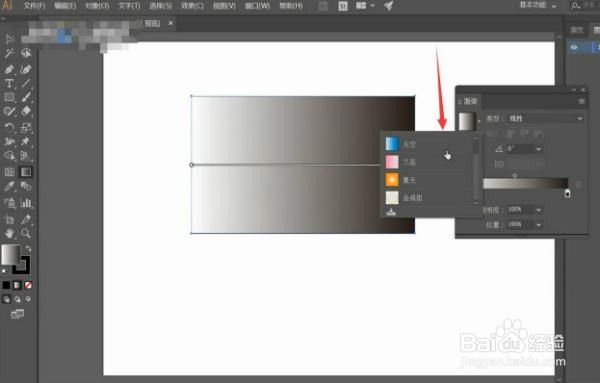The height and width of the screenshot is (383, 600).
Task: Select the Slice tool
Action: tap(26, 219)
